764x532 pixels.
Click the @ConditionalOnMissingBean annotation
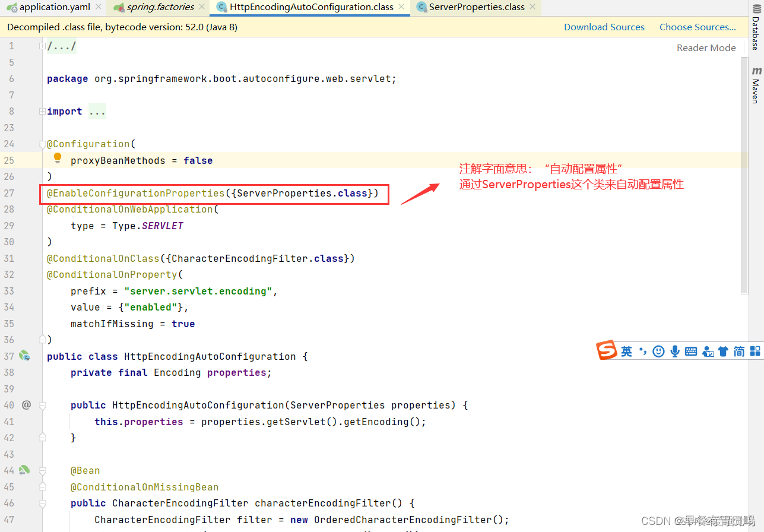[145, 487]
